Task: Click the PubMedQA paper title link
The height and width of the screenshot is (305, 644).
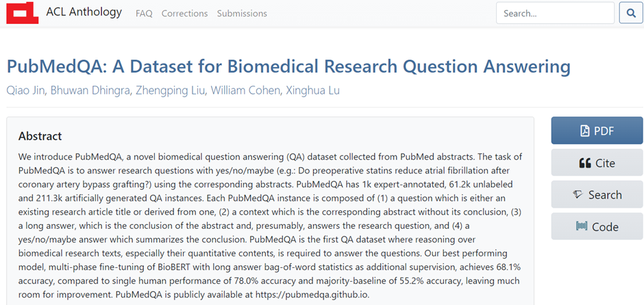Action: tap(288, 67)
